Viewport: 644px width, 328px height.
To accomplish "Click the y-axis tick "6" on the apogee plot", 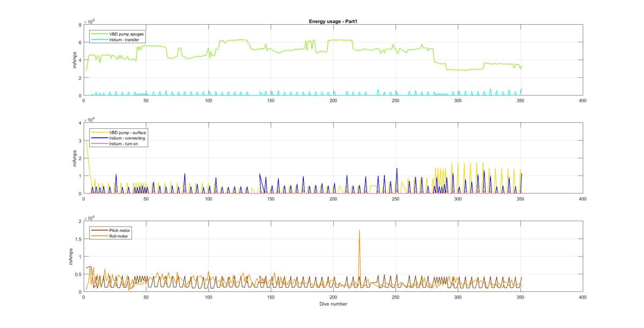I will tap(79, 42).
